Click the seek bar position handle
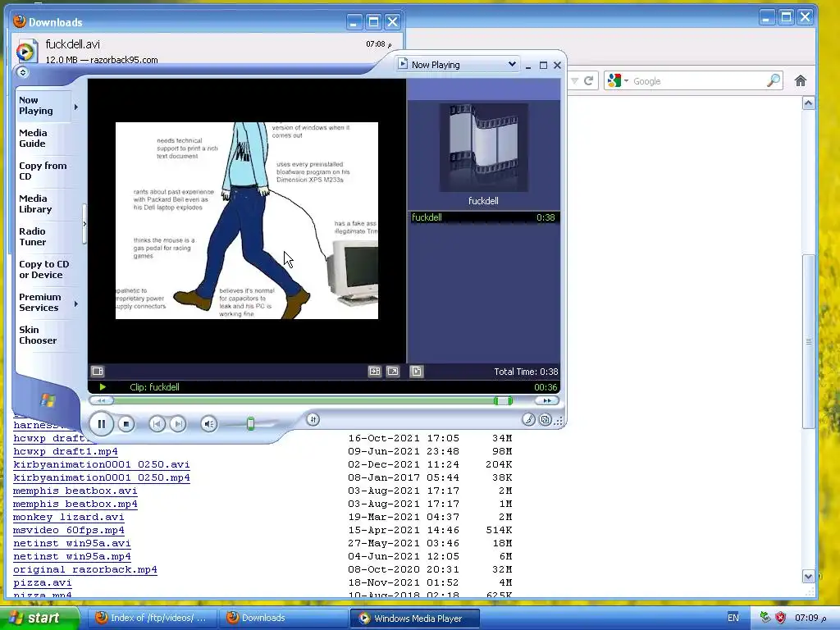The image size is (840, 630). click(x=503, y=400)
